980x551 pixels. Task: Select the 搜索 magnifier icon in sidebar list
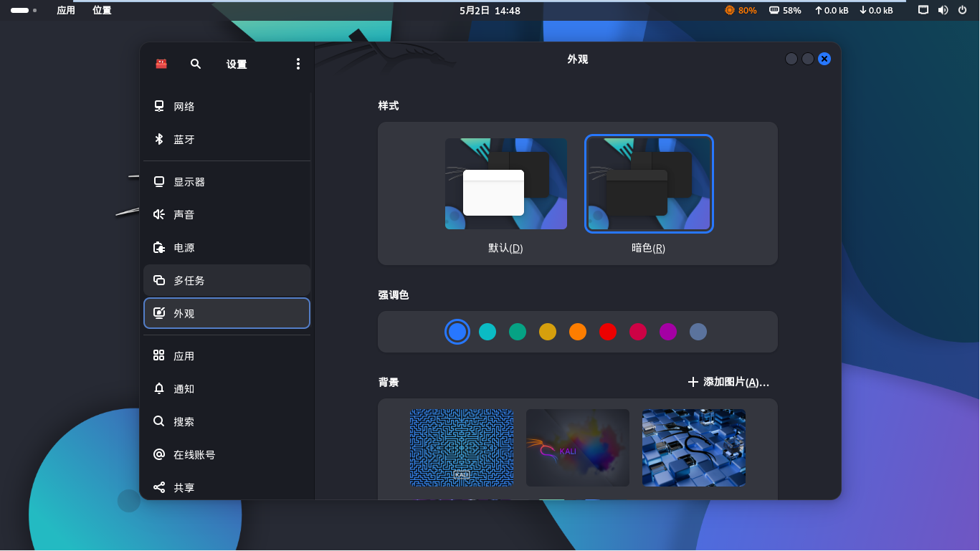(159, 421)
